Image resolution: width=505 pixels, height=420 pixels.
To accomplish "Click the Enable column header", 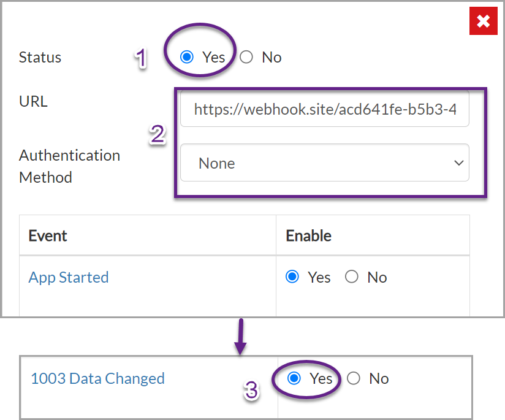I will 308,235.
